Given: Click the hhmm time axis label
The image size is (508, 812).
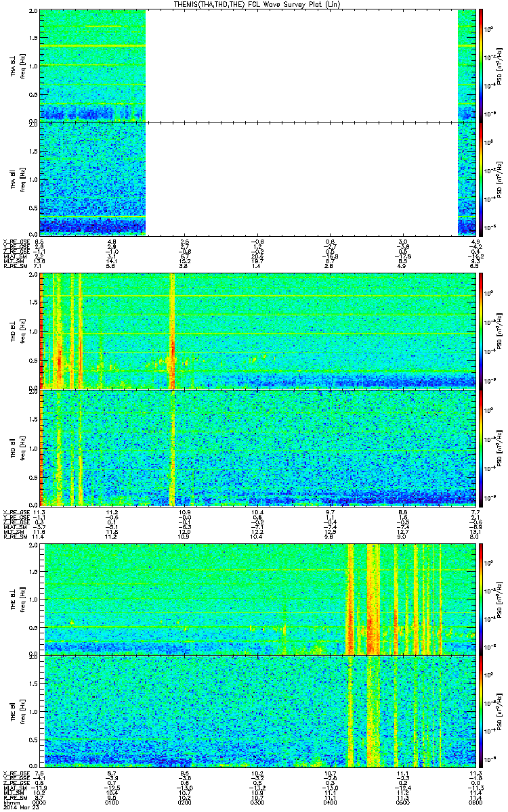Looking at the screenshot, I should [10, 802].
